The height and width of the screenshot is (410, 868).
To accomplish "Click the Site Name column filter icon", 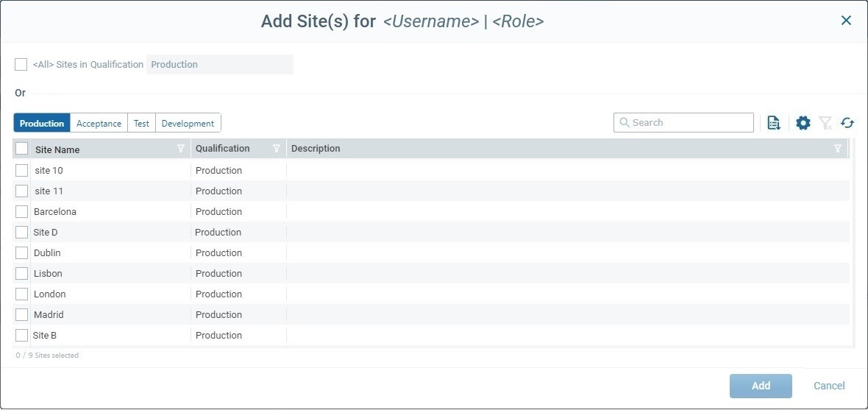I will click(x=181, y=149).
